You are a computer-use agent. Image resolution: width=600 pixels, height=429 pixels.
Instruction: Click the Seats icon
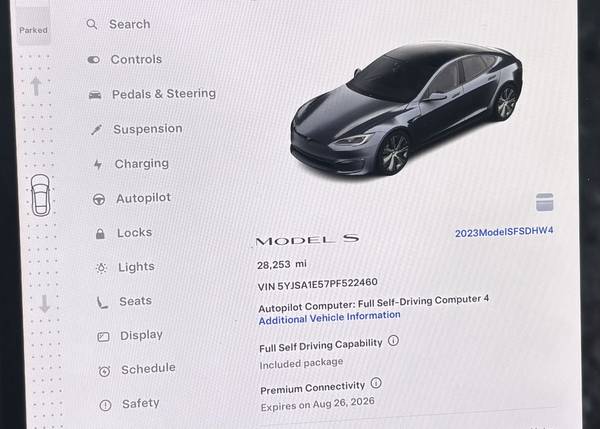coord(102,302)
